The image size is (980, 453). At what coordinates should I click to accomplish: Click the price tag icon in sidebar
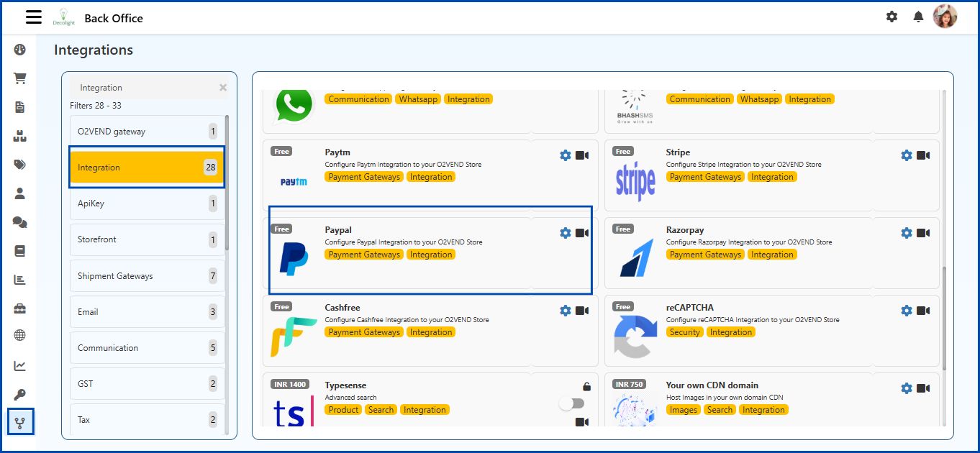pos(21,163)
